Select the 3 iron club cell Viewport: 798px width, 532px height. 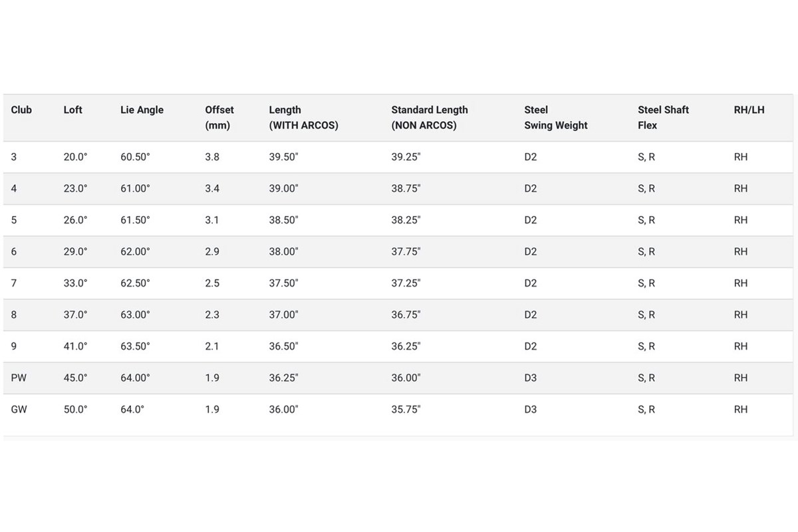coord(14,157)
